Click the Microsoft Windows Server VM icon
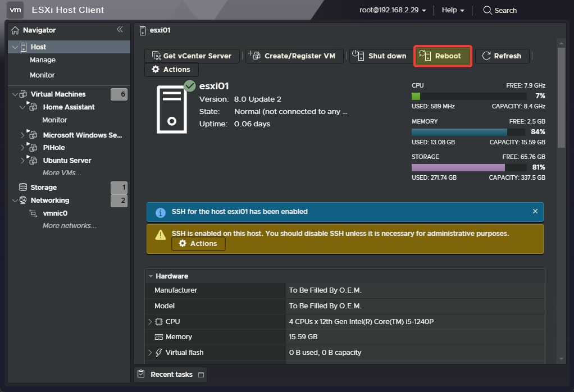Screen dimensions: 574x392 coord(32,135)
